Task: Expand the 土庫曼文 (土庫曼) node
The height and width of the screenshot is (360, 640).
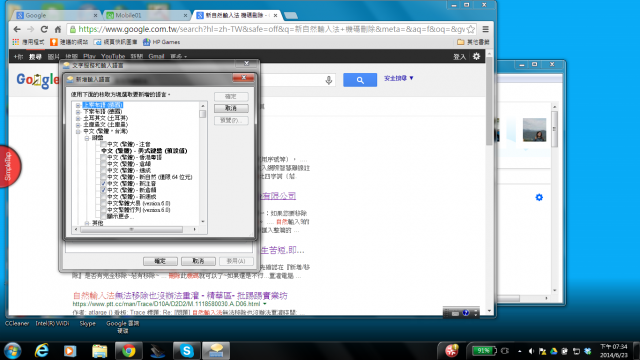Action: [78, 125]
